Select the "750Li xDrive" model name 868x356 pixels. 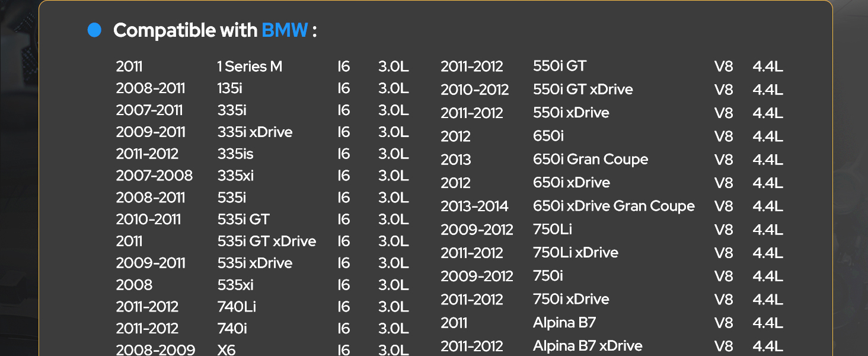576,253
